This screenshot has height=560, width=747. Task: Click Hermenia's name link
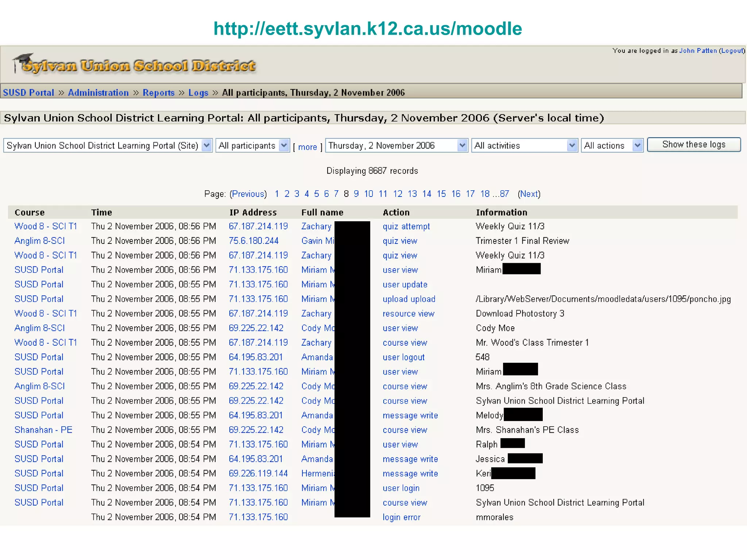coord(318,473)
